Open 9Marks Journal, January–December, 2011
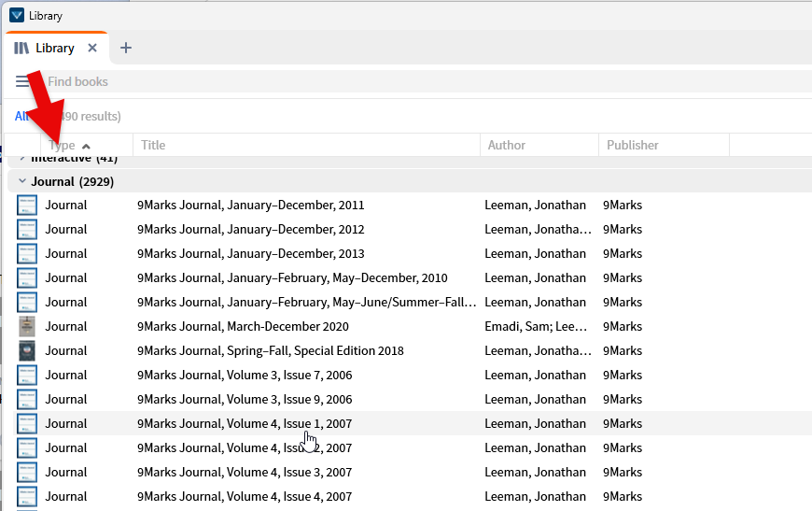Viewport: 812px width, 511px height. (x=251, y=206)
